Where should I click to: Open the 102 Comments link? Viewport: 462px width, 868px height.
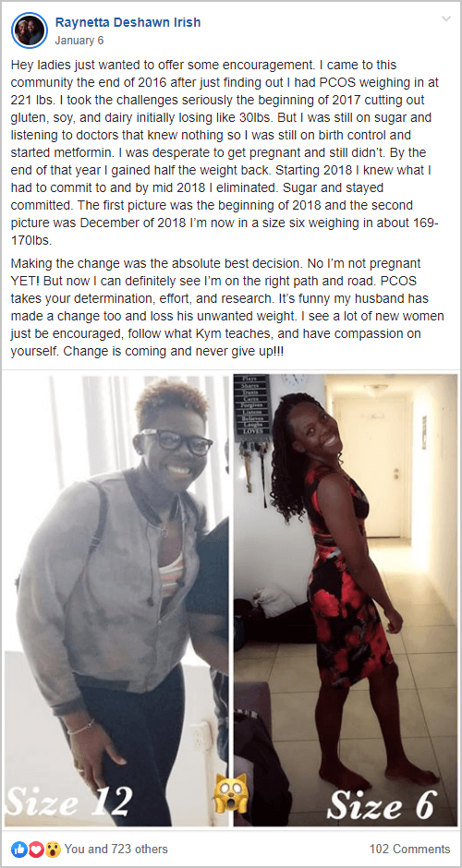pyautogui.click(x=410, y=849)
